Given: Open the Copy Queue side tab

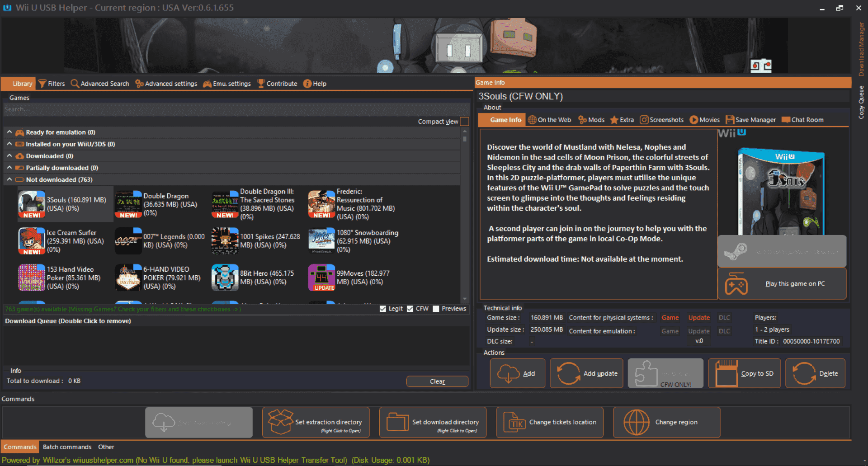Looking at the screenshot, I should (x=861, y=102).
